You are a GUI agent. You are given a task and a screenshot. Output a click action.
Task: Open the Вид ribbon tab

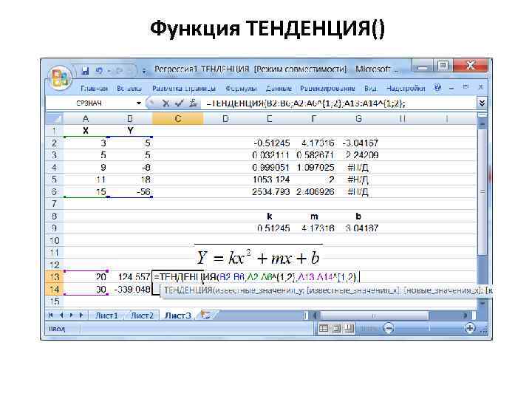370,89
